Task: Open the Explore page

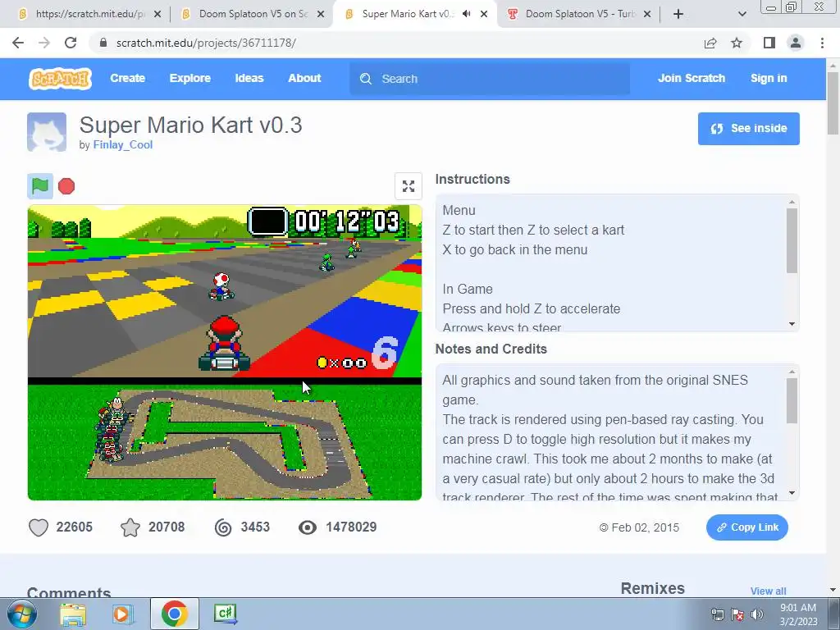Action: click(189, 78)
